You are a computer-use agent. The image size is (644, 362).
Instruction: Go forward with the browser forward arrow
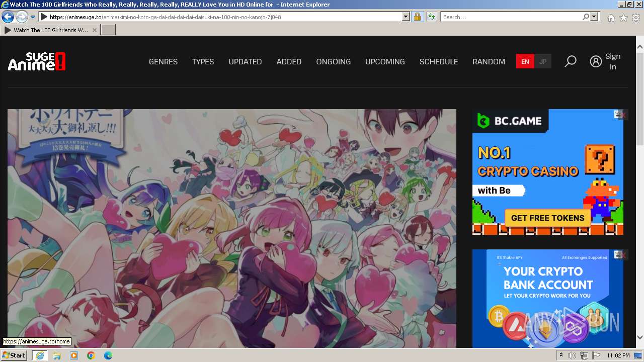(x=22, y=17)
